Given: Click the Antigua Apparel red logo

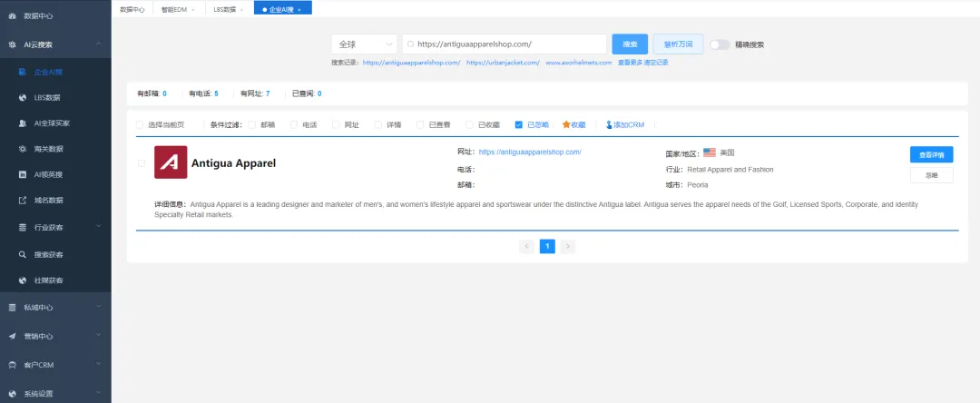Looking at the screenshot, I should click(171, 162).
